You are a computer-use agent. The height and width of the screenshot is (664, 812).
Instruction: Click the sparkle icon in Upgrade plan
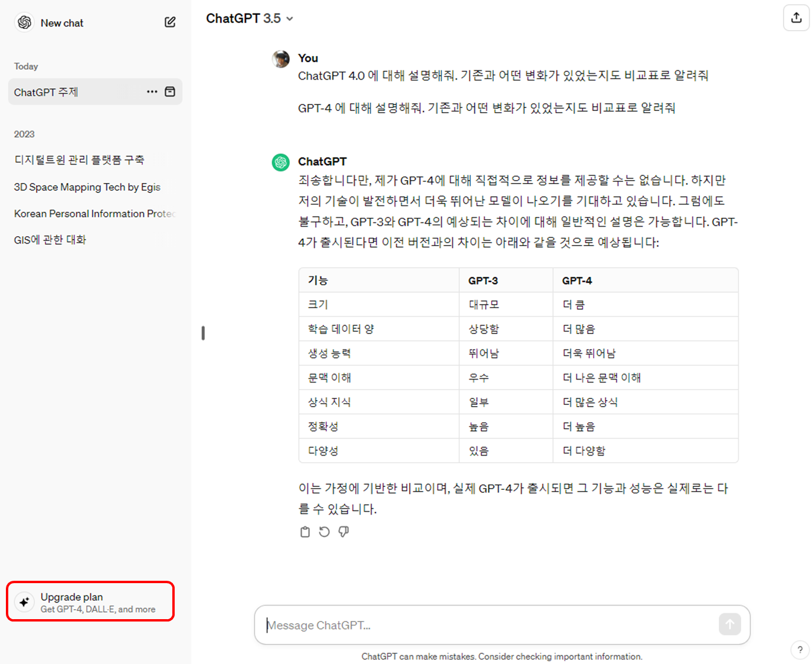[24, 602]
